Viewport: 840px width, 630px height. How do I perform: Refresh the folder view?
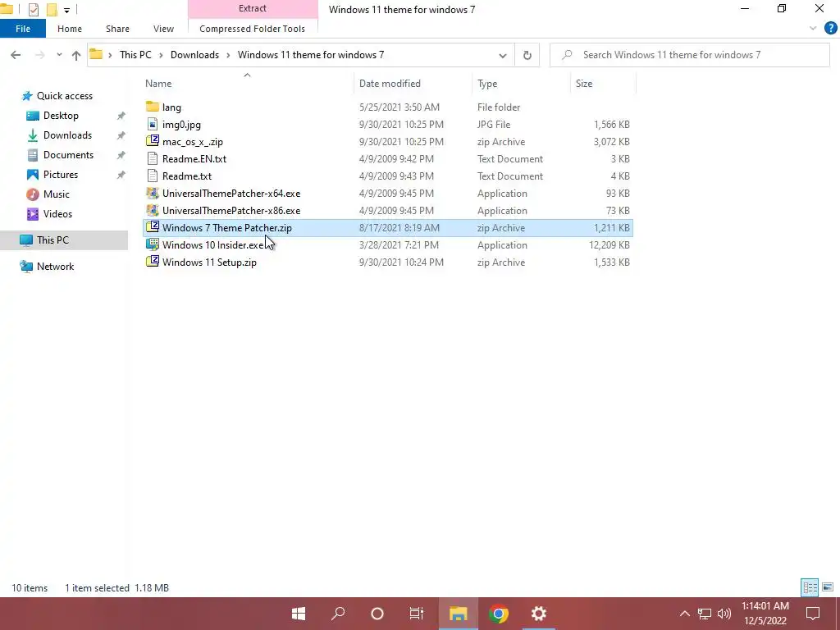(527, 55)
